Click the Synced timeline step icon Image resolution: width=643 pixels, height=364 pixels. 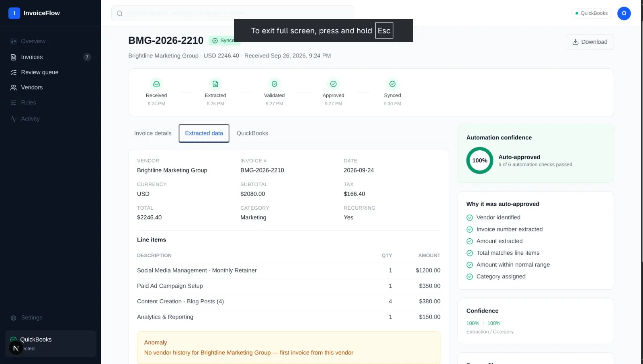[393, 84]
